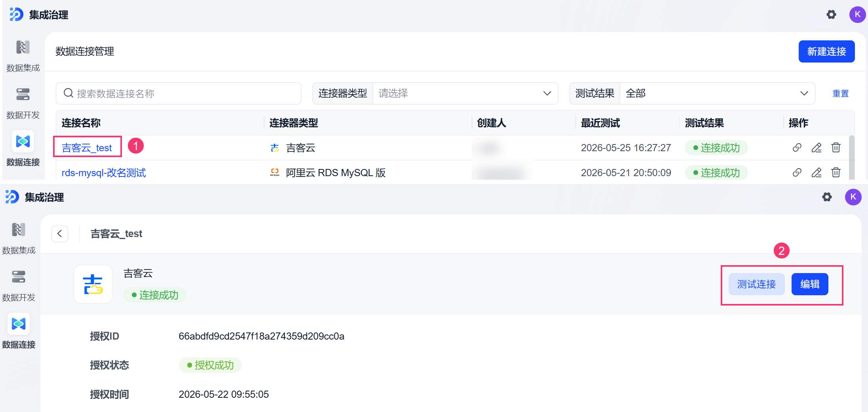Go to 数据集成 in the list page sidebar
Image resolution: width=868 pixels, height=412 pixels.
pyautogui.click(x=23, y=56)
